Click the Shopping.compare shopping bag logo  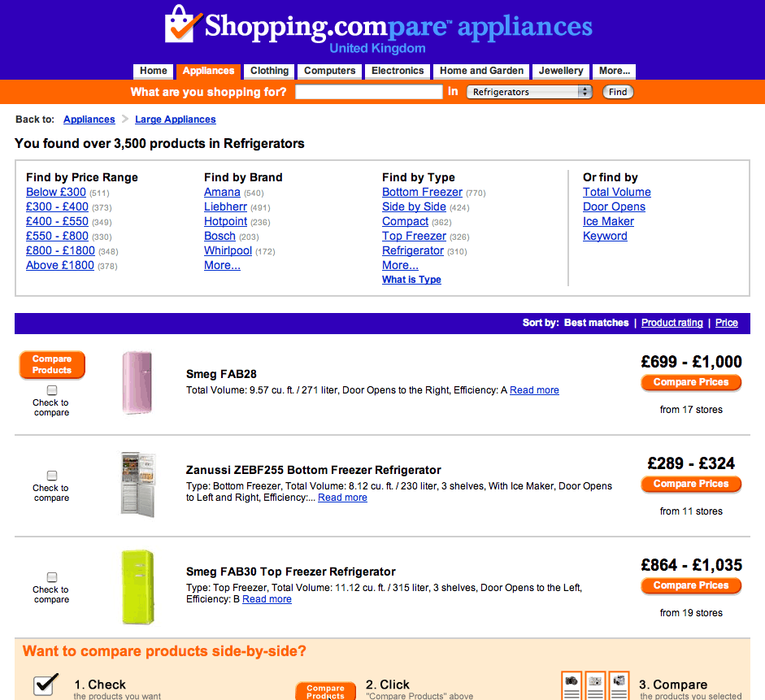pos(183,24)
